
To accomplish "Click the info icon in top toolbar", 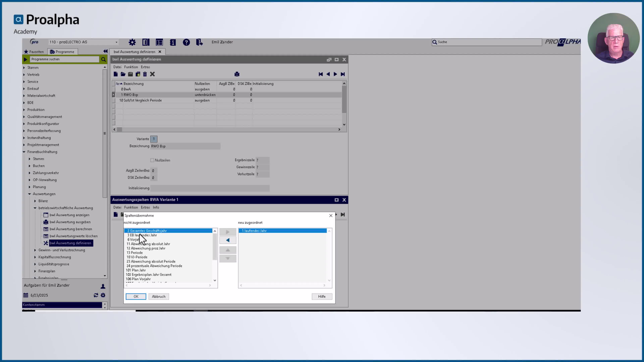I will tap(173, 42).
